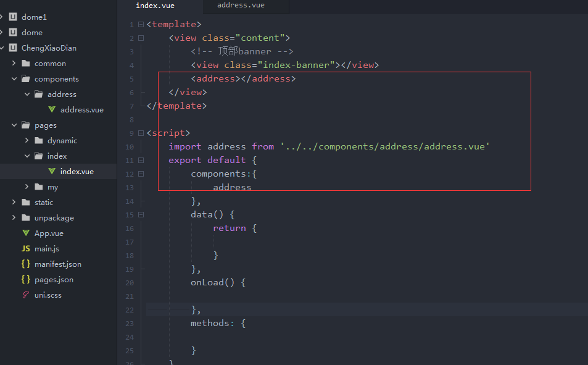Open address.vue in the file tree

click(81, 110)
